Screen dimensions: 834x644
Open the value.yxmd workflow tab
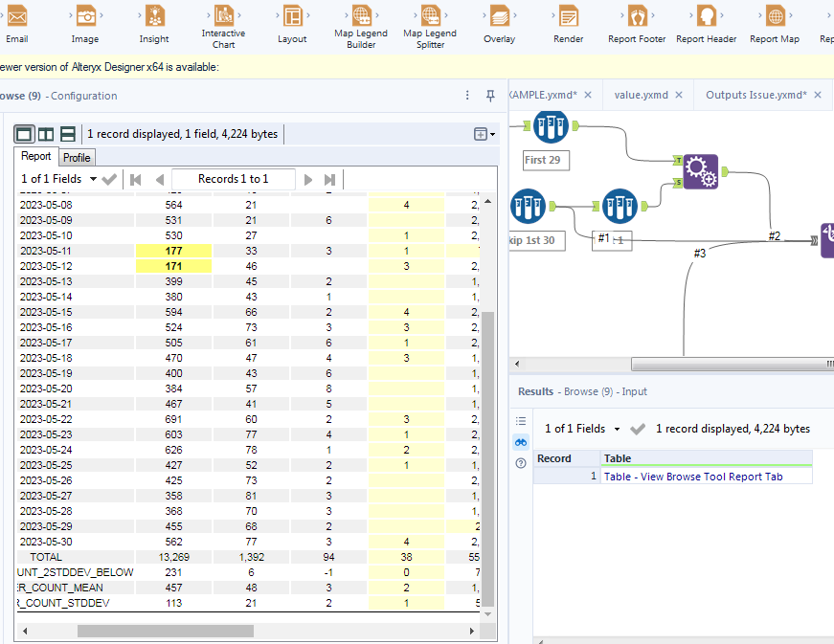pos(642,95)
